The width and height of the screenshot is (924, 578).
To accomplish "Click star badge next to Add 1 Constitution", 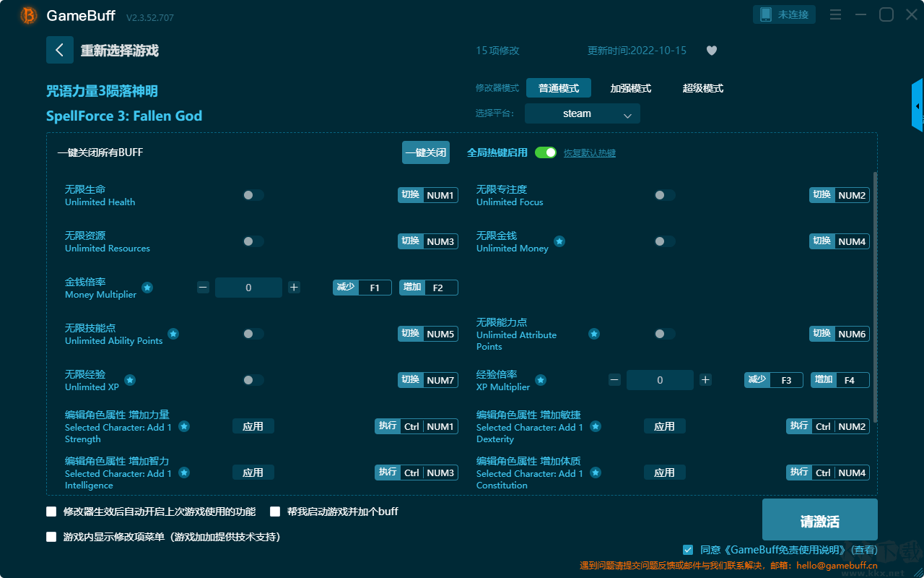I will click(596, 473).
